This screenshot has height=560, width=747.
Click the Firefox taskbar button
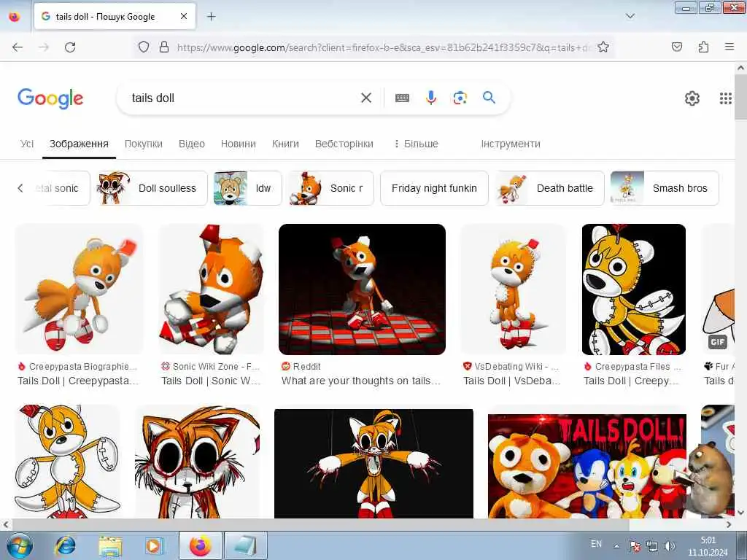[x=201, y=545]
